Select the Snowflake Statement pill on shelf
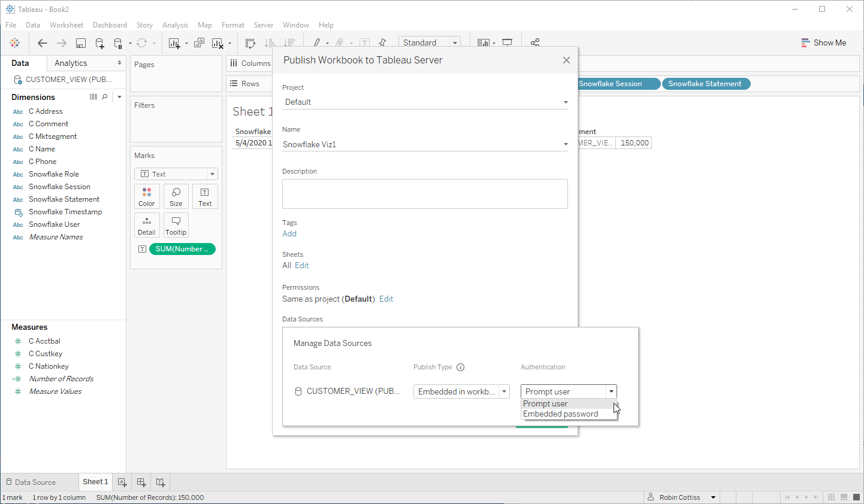864x504 pixels. point(706,84)
